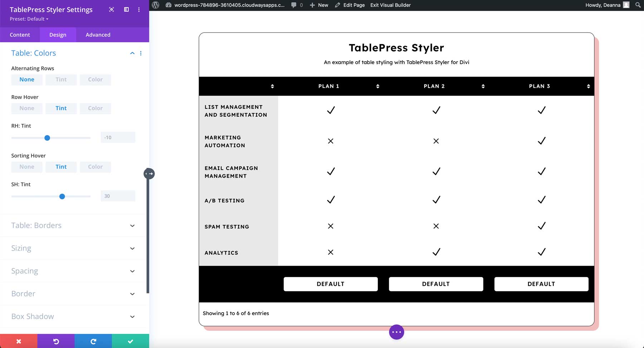The height and width of the screenshot is (348, 644).
Task: Open the module settings three-dot menu
Action: click(139, 10)
